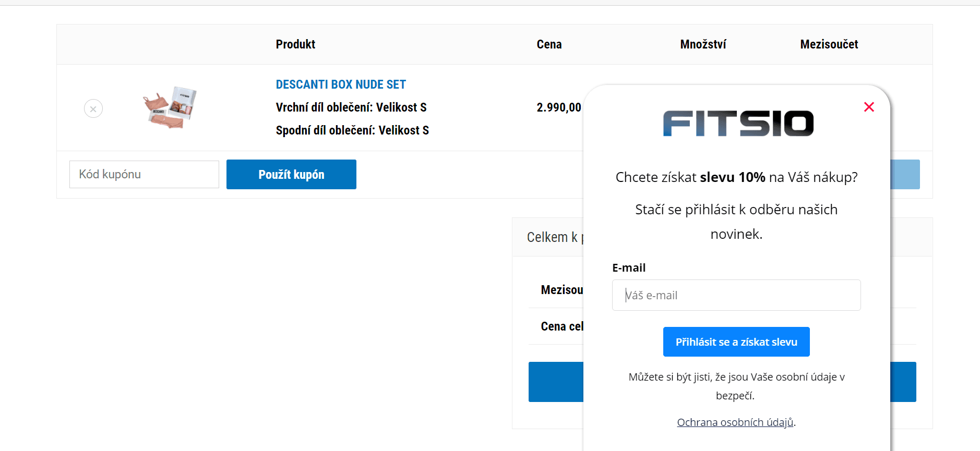This screenshot has height=451, width=980.
Task: Open the DESCANTI product thumbnail image
Action: point(169,107)
